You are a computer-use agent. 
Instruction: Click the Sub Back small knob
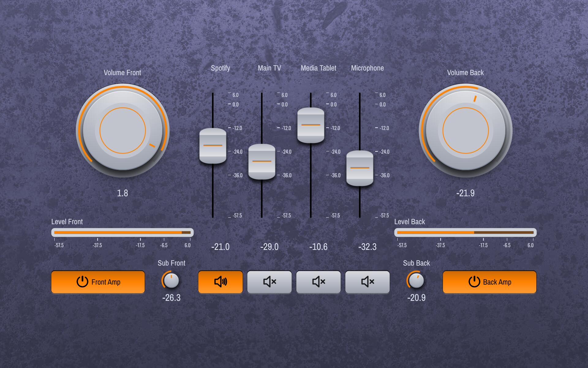[x=416, y=280]
